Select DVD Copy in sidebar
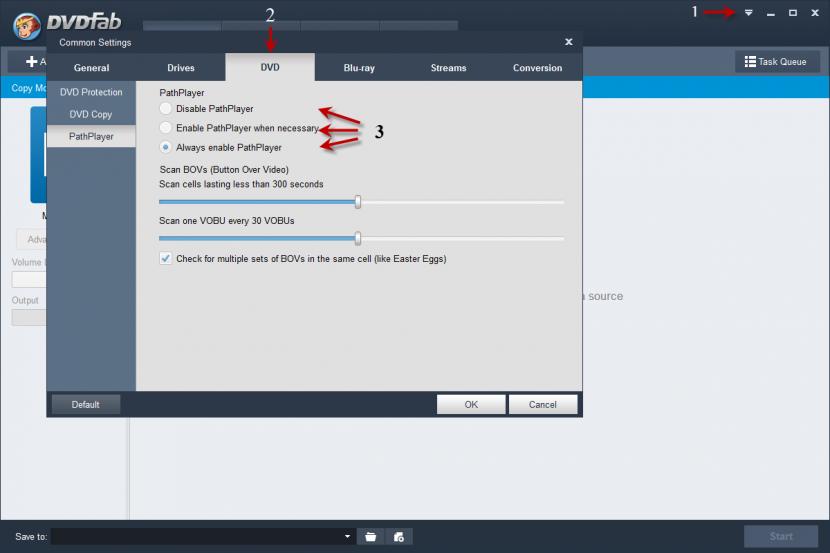 [x=91, y=114]
